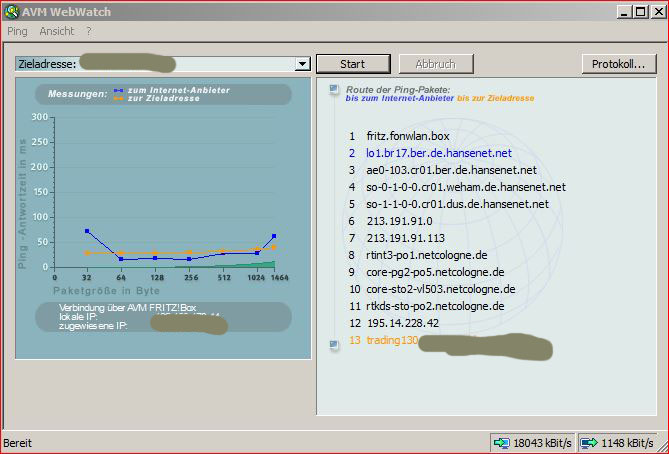Click the computer icon beside hop 13 trading130
Viewport: 669px width, 454px height.
tap(334, 344)
